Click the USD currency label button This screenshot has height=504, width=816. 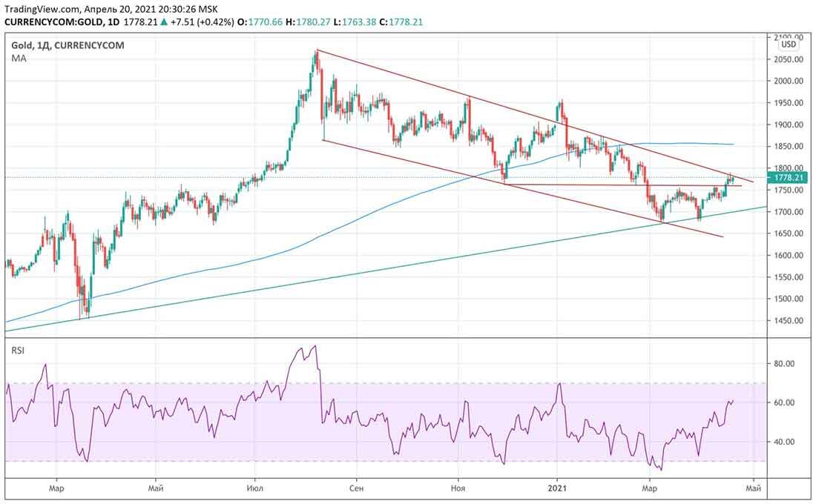pyautogui.click(x=789, y=44)
